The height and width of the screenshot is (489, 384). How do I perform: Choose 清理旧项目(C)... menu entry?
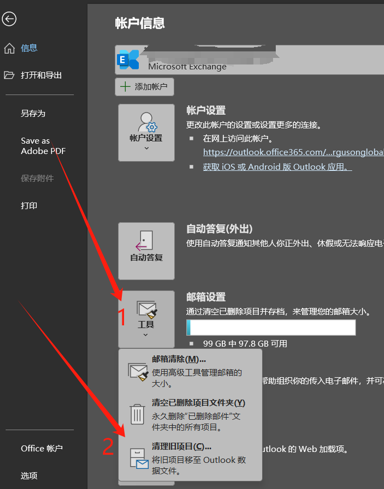click(190, 458)
